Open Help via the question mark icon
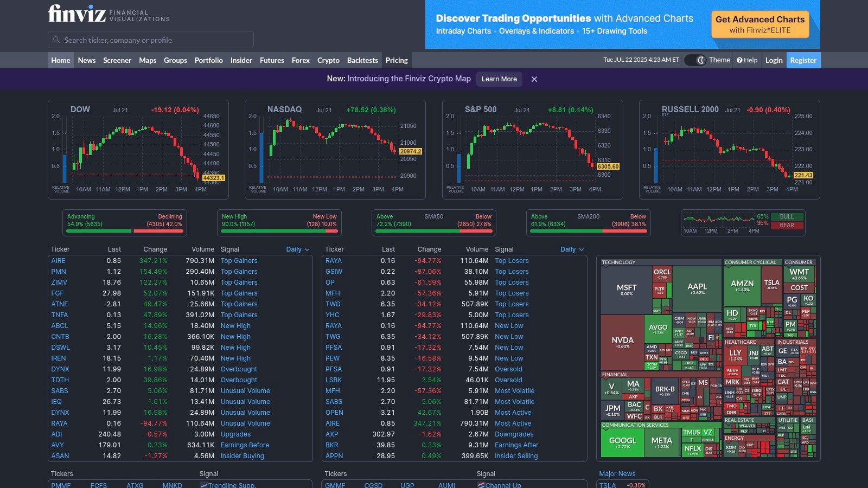 pos(739,60)
